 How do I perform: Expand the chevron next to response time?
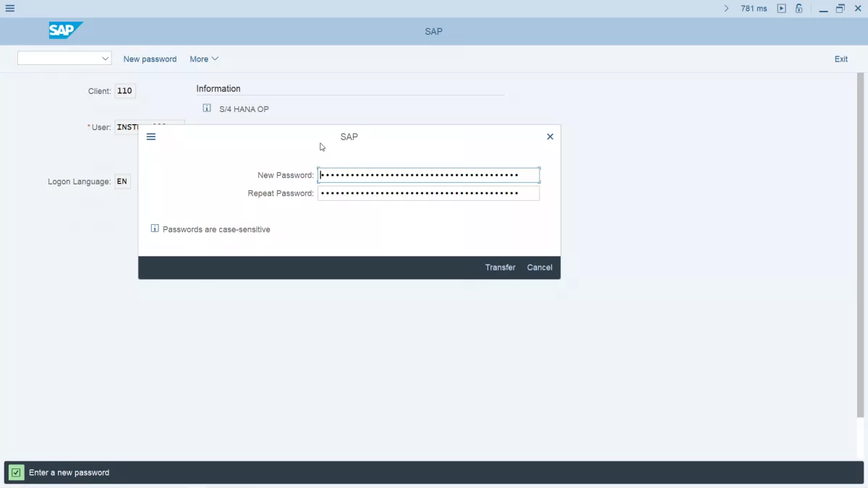point(727,9)
